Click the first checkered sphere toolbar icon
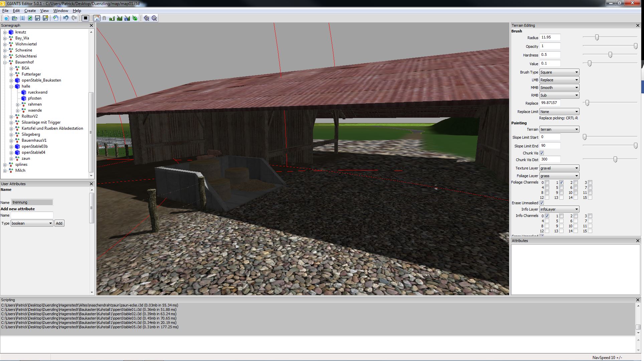The width and height of the screenshot is (644, 361). pyautogui.click(x=147, y=18)
